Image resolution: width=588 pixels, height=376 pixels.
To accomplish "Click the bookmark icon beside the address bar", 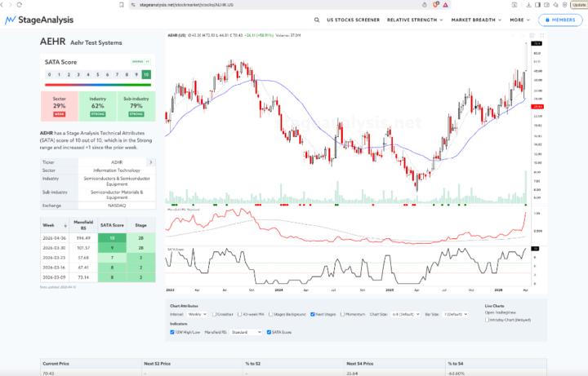I will (122, 5).
